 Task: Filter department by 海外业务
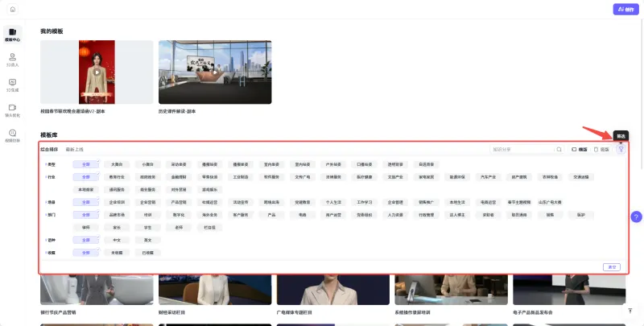point(209,215)
